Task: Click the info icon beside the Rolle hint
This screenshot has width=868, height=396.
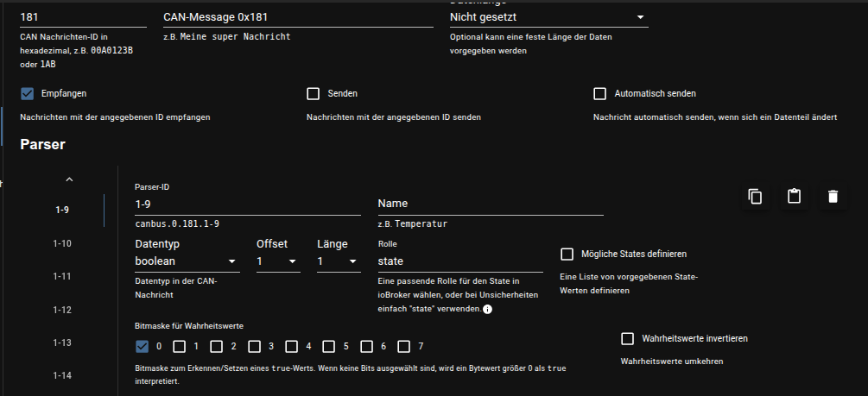Action: pyautogui.click(x=487, y=309)
